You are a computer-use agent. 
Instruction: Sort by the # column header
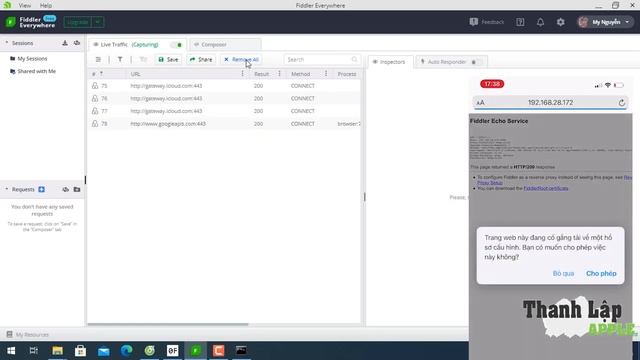97,74
